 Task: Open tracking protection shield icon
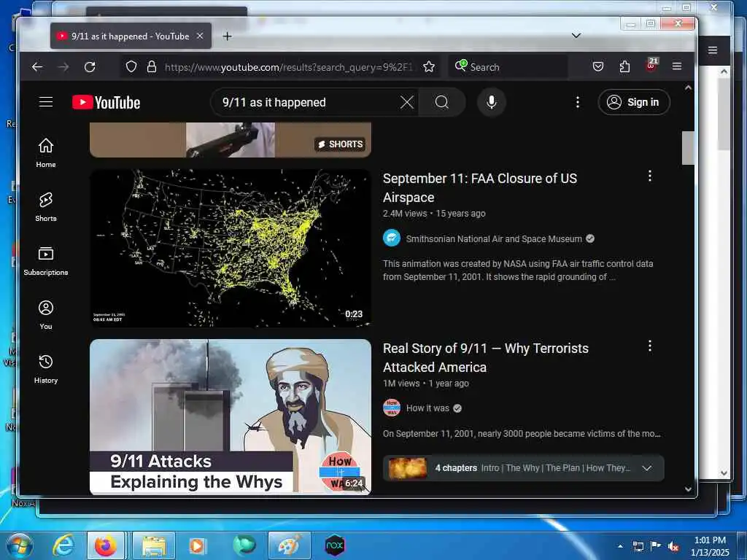coord(131,66)
